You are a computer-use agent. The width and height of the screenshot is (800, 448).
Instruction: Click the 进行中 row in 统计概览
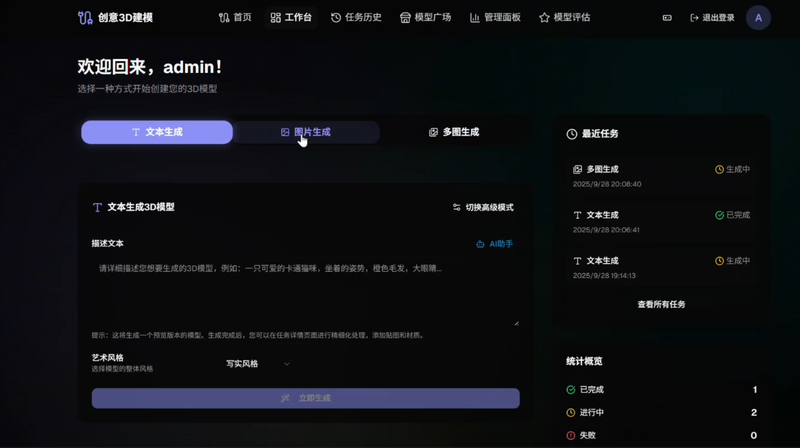[661, 412]
